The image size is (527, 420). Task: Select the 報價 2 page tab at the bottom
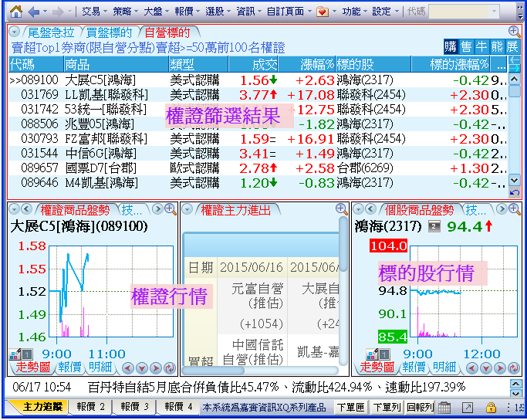pos(90,407)
